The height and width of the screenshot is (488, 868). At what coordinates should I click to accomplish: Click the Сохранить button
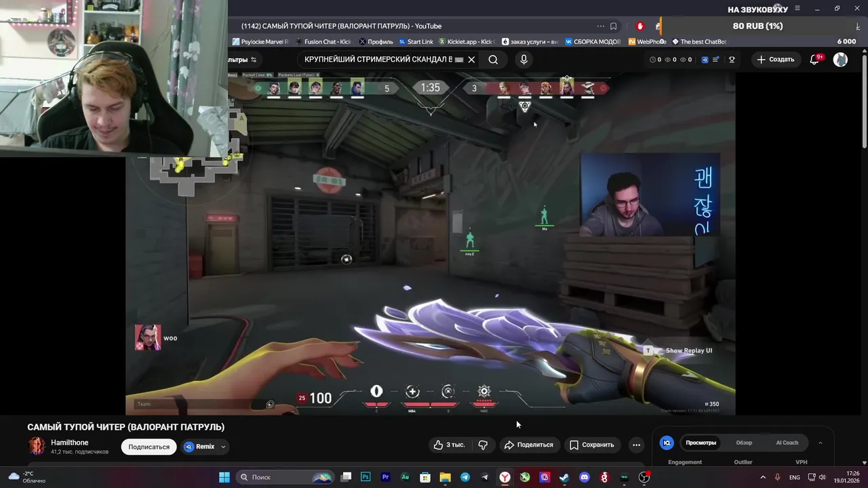[x=591, y=445]
